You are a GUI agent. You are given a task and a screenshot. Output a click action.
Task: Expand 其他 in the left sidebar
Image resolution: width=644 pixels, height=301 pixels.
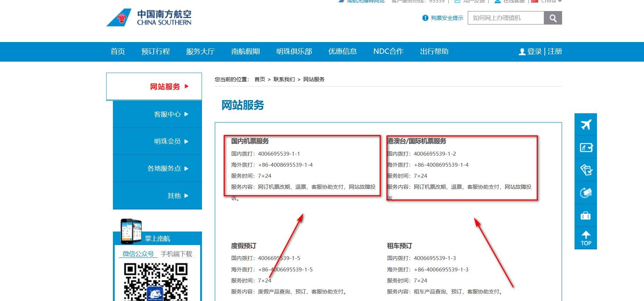[157, 196]
